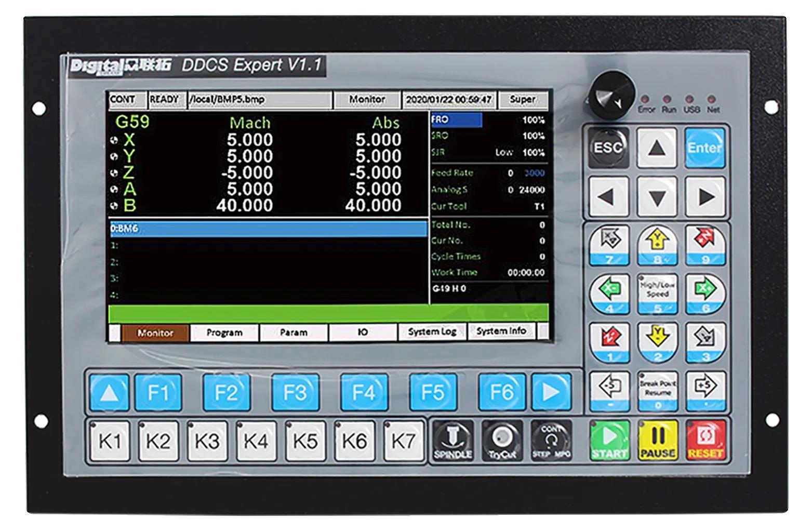
Task: Tap the white left arrow navigation key
Action: (x=608, y=197)
